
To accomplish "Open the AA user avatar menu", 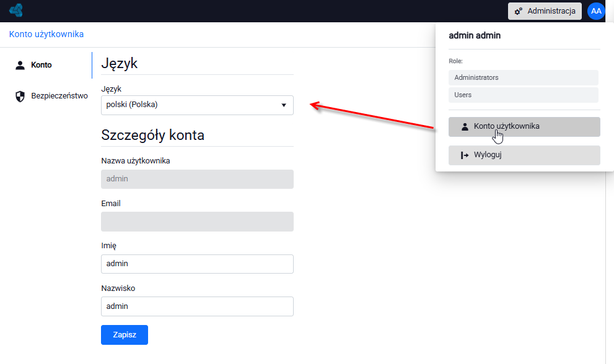I will click(x=596, y=11).
